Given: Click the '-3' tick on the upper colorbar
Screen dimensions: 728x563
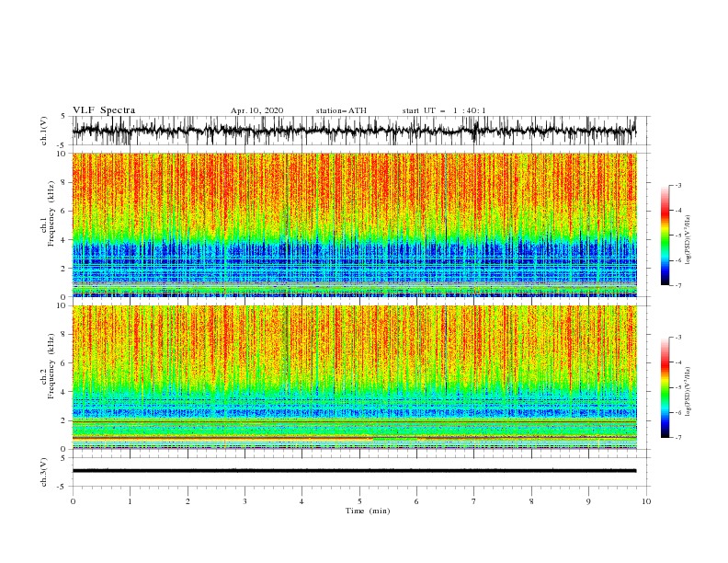Looking at the screenshot, I should click(678, 185).
